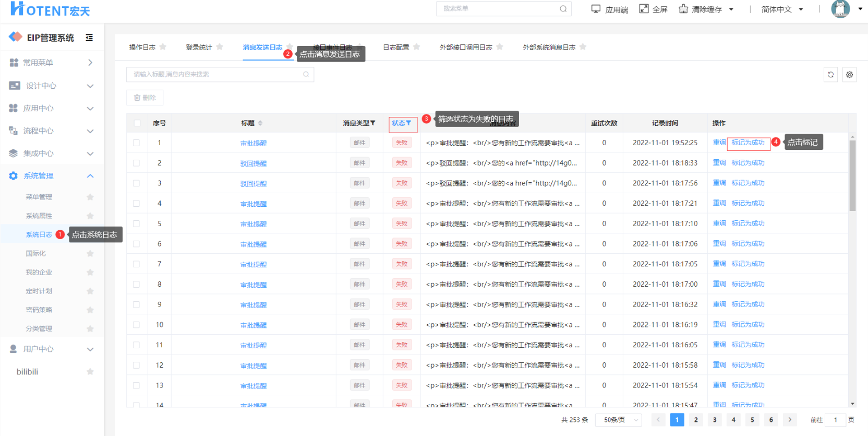
Task: Open table settings gear icon
Action: coord(849,75)
